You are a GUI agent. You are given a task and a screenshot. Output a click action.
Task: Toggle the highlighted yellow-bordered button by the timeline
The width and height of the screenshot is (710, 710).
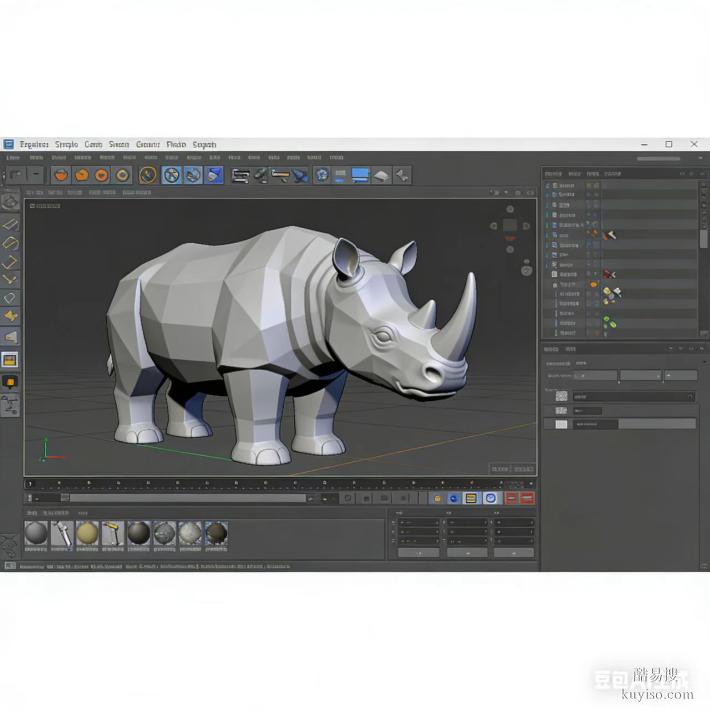pyautogui.click(x=470, y=498)
